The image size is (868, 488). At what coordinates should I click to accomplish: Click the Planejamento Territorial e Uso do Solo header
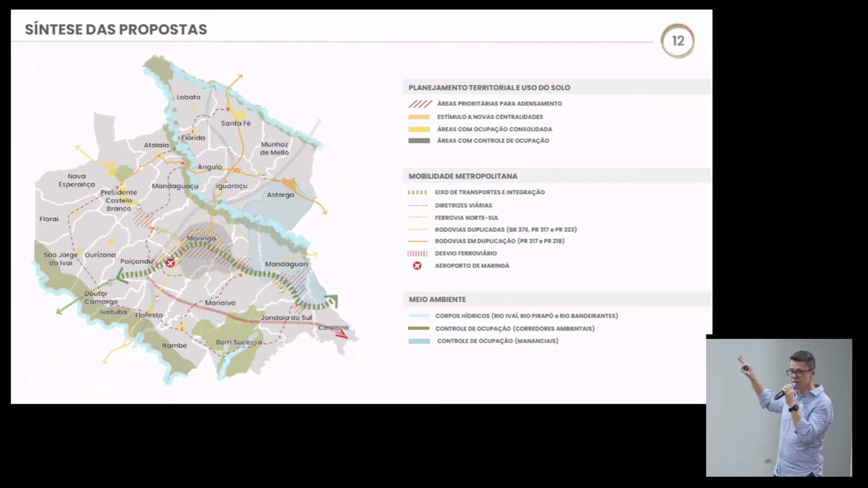tap(489, 88)
